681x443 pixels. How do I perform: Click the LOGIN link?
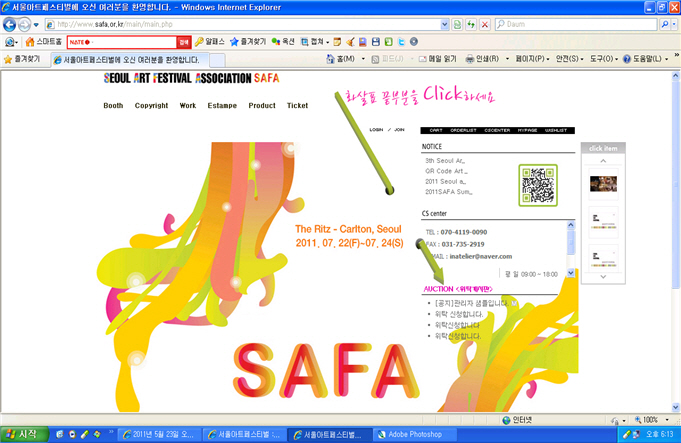(x=376, y=130)
